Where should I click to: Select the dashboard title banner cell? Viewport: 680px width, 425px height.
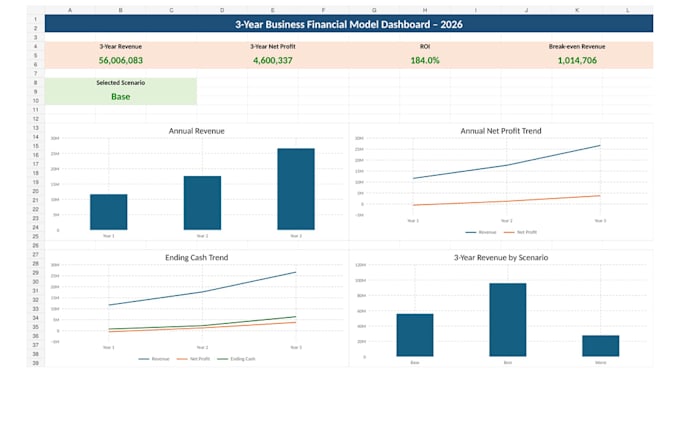point(349,24)
